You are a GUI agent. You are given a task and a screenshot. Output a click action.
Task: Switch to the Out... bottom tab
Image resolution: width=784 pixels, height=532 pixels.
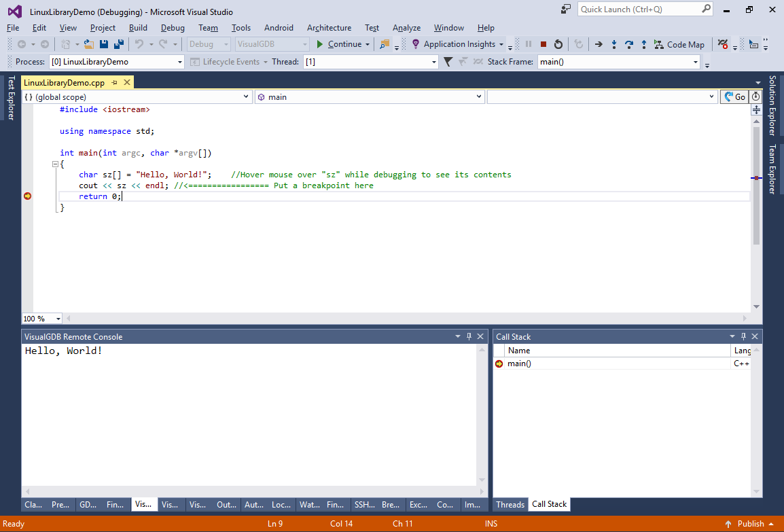click(226, 505)
